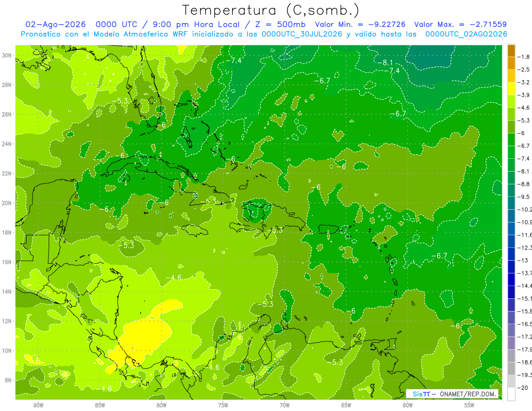Click the '-19.3' color scale label

pos(524,375)
